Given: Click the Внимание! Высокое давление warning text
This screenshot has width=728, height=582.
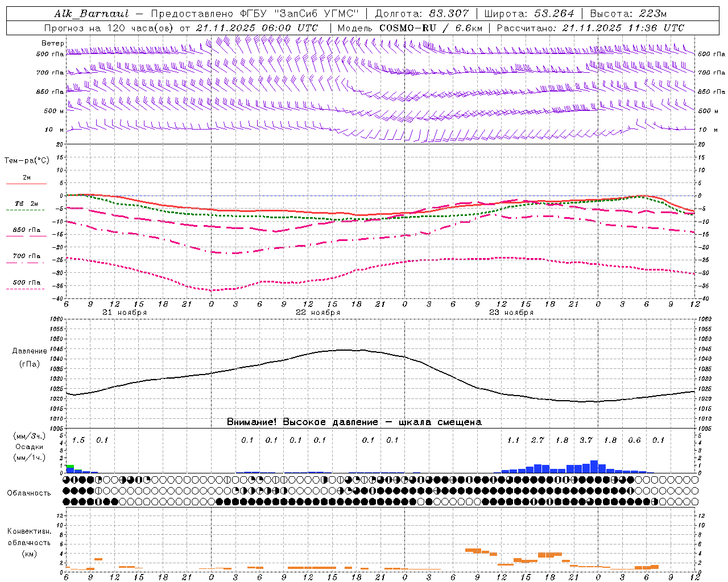Looking at the screenshot, I should (x=354, y=422).
